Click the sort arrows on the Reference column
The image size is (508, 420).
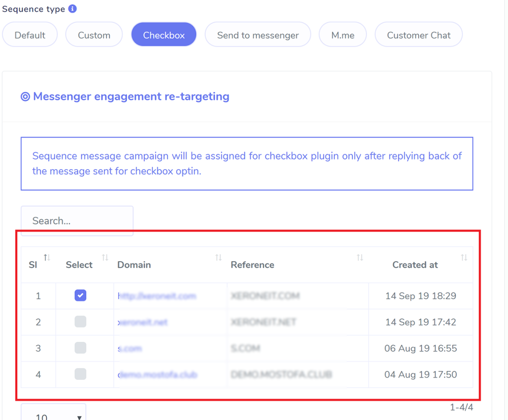click(360, 258)
